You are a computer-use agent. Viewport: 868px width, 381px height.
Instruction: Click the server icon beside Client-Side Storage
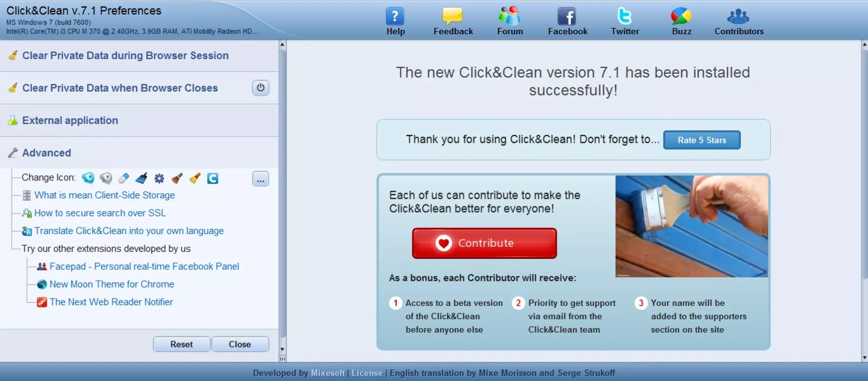click(27, 195)
